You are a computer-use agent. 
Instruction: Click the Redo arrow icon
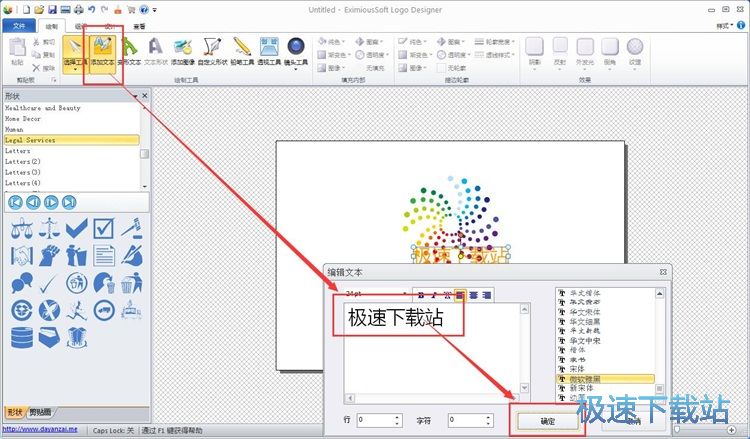click(x=104, y=10)
